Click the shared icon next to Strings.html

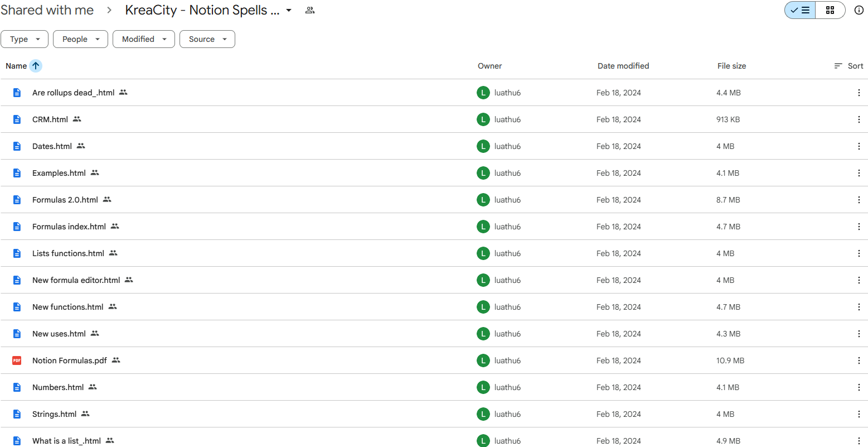tap(85, 414)
